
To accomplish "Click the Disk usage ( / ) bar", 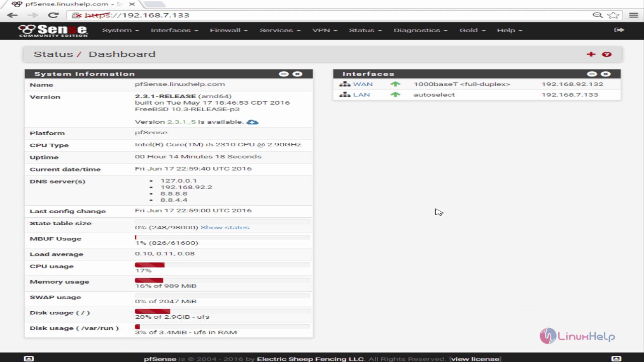I will point(222,311).
